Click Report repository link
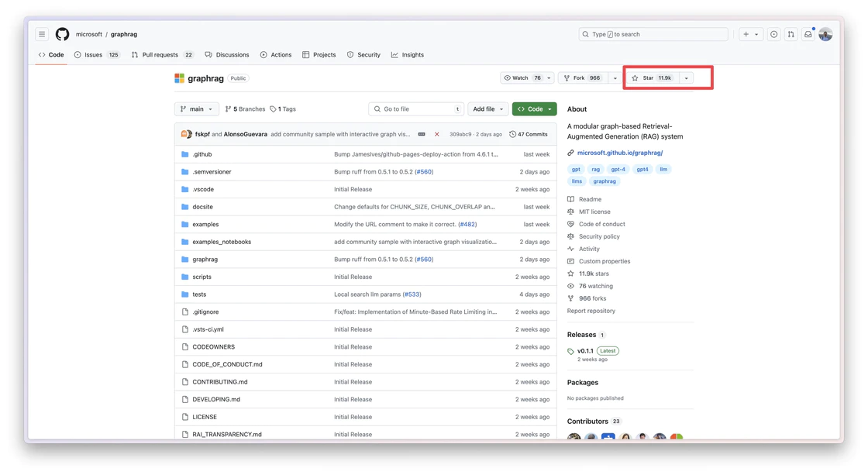868x475 pixels. (x=591, y=312)
